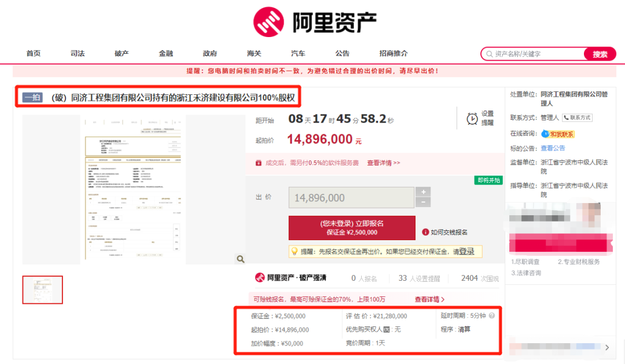Click the 设置提醒 text
The height and width of the screenshot is (364, 625).
[487, 118]
